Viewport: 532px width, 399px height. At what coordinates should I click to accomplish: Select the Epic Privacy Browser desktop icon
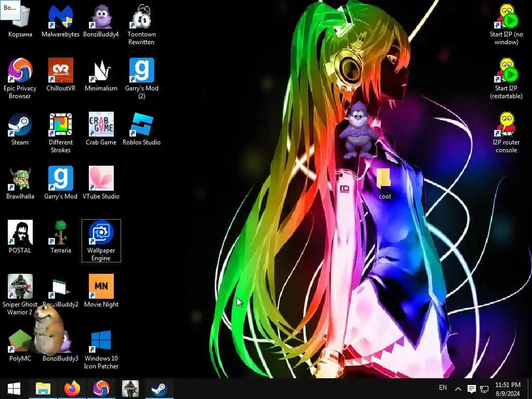tap(20, 79)
